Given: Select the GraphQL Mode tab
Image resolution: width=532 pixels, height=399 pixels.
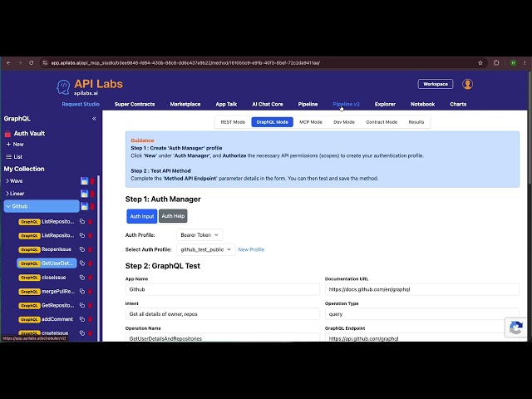Looking at the screenshot, I should pyautogui.click(x=272, y=122).
